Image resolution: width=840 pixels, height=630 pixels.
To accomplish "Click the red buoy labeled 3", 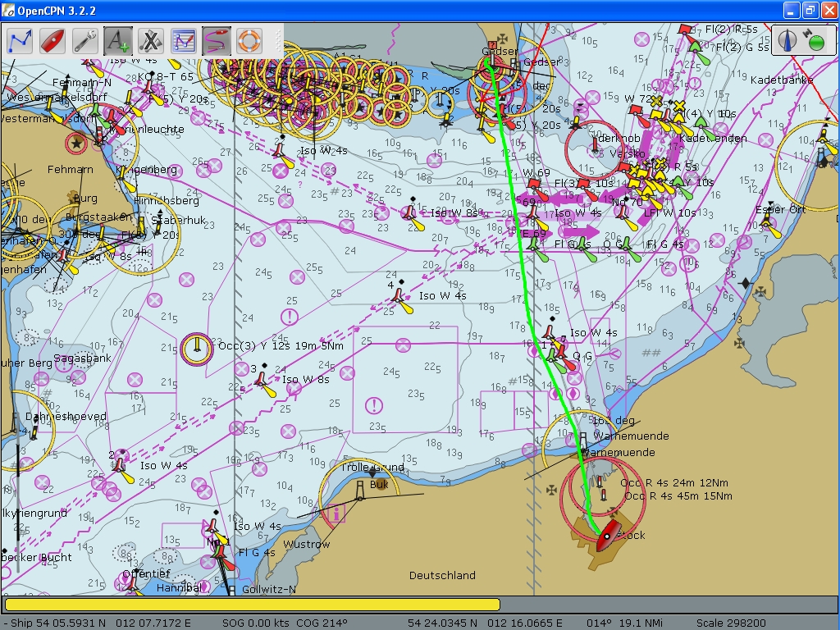I will pos(260,379).
